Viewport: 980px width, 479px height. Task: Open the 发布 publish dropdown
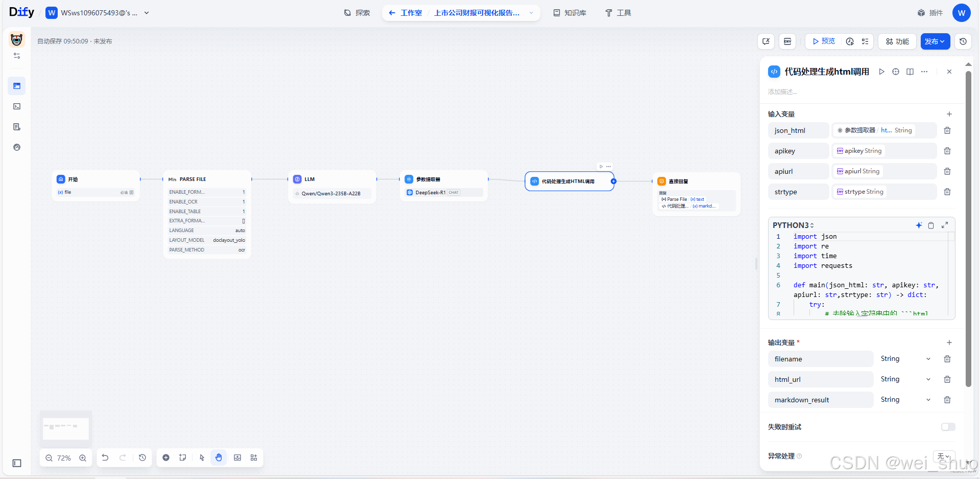pos(935,41)
